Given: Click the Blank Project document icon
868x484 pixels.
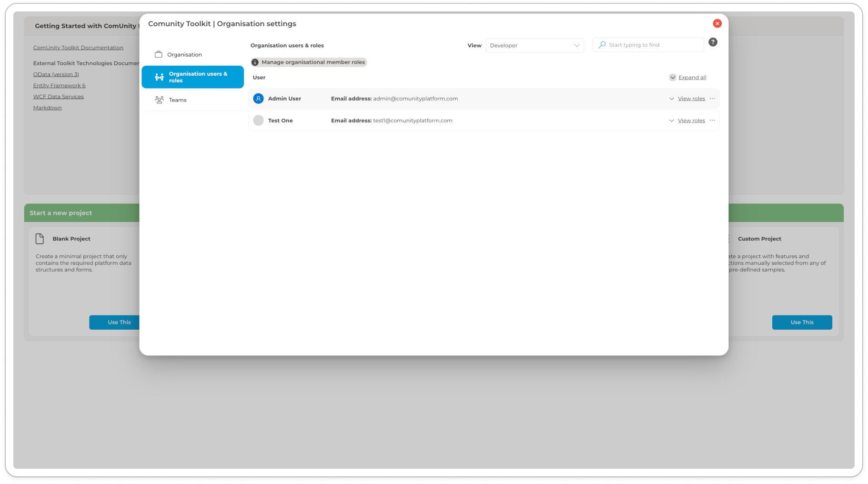Looking at the screenshot, I should click(40, 239).
